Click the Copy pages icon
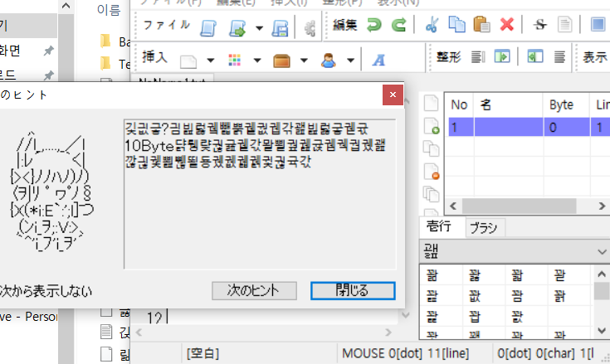 coord(456,26)
